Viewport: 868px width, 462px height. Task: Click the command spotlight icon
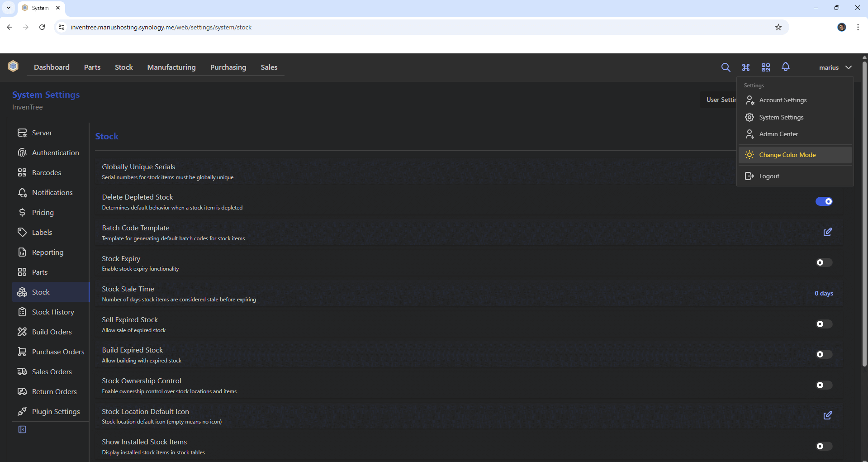(746, 67)
